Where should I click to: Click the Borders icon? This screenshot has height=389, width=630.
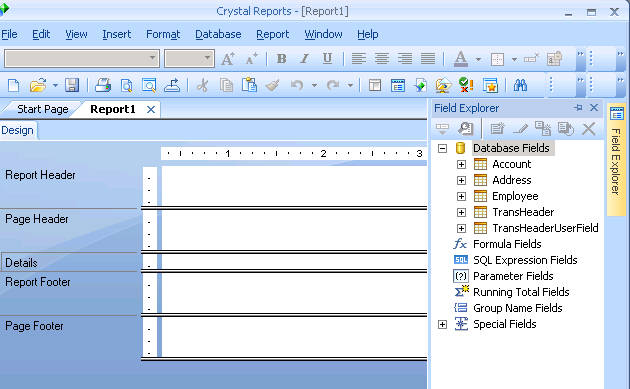497,59
